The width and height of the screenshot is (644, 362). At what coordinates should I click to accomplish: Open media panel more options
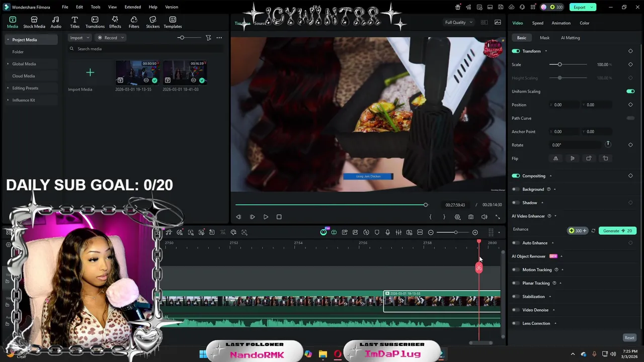point(219,38)
